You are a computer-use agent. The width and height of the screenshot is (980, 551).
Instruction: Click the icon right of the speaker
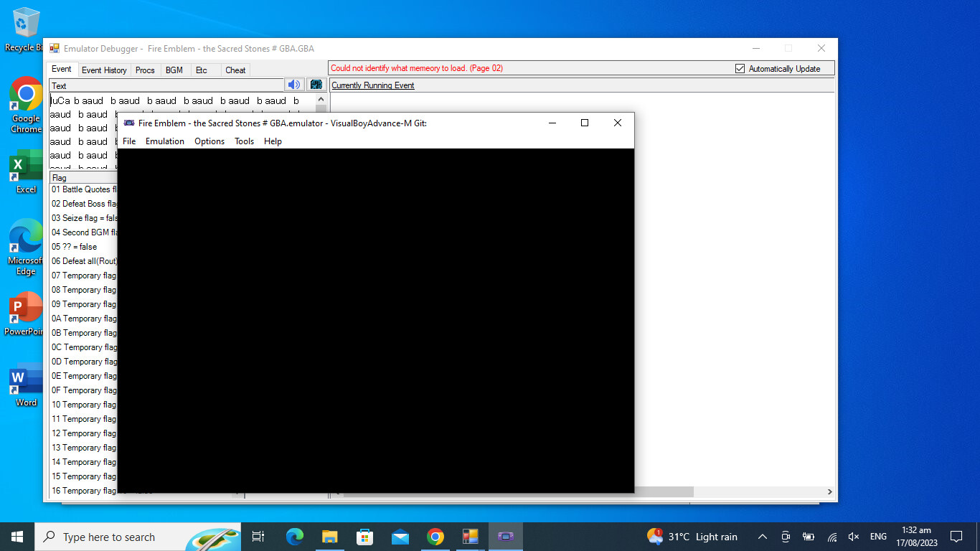(316, 85)
